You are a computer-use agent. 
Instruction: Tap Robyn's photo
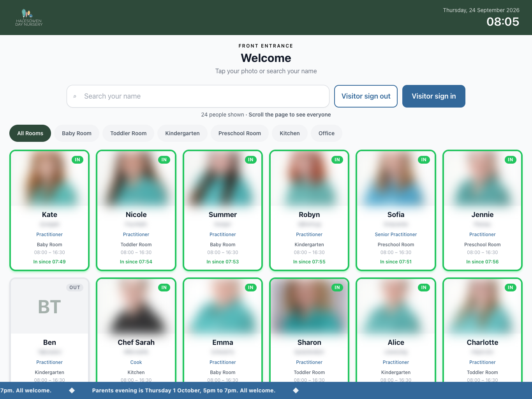pyautogui.click(x=309, y=178)
